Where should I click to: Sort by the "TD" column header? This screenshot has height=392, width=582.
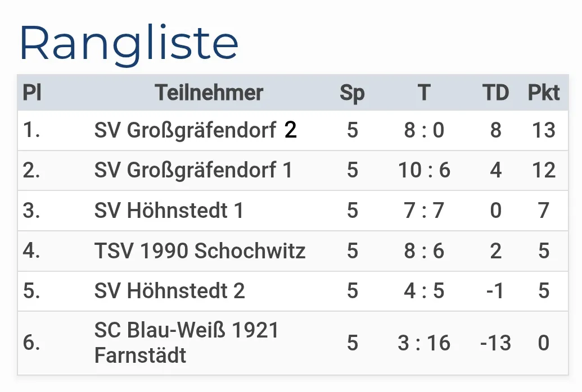click(495, 93)
